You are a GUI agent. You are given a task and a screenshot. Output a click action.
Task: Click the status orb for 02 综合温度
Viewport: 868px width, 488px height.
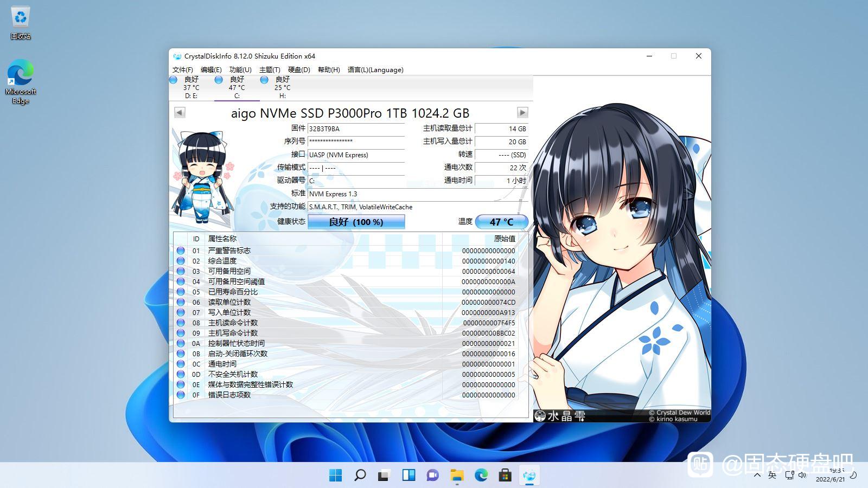(181, 261)
